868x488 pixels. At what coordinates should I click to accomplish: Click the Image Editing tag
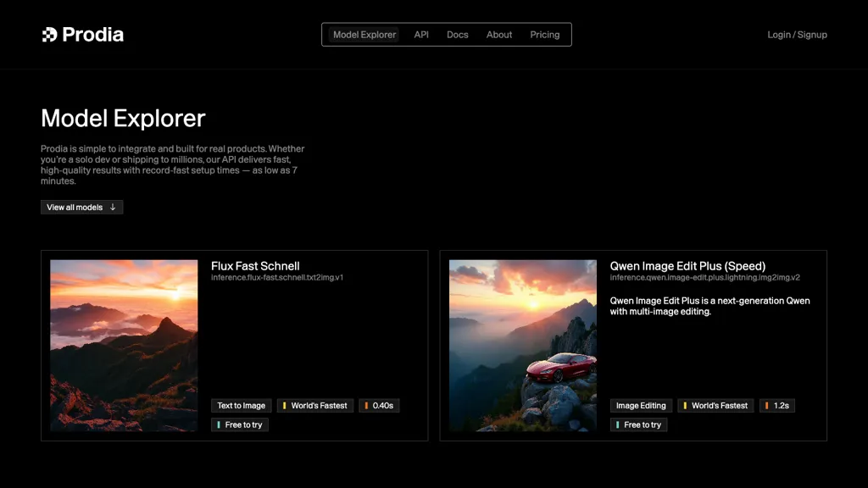pyautogui.click(x=641, y=406)
